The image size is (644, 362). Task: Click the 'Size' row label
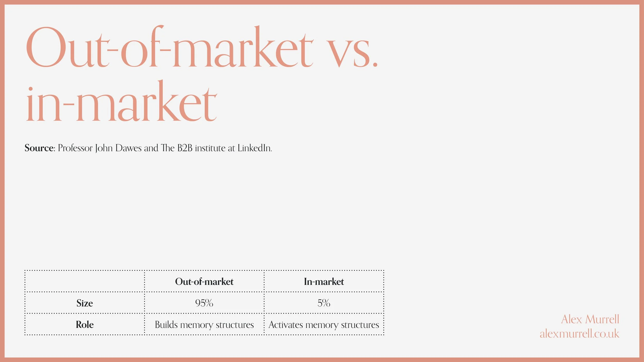tap(84, 303)
